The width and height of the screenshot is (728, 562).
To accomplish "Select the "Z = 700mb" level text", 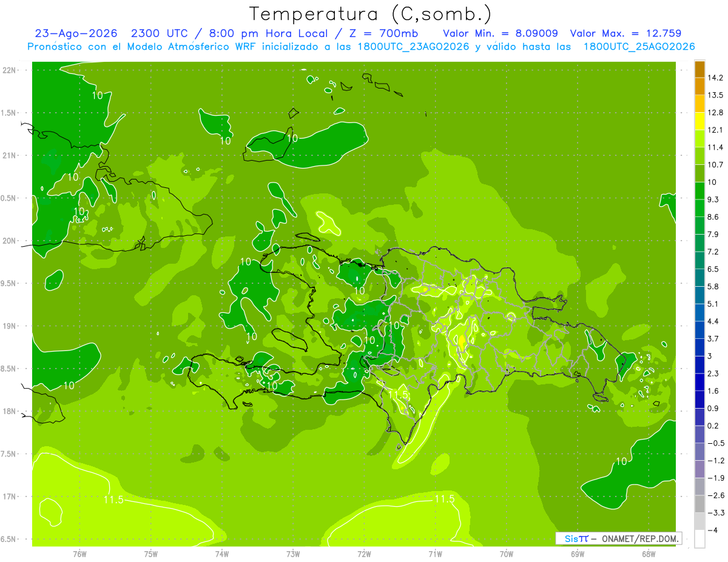I will (x=384, y=33).
